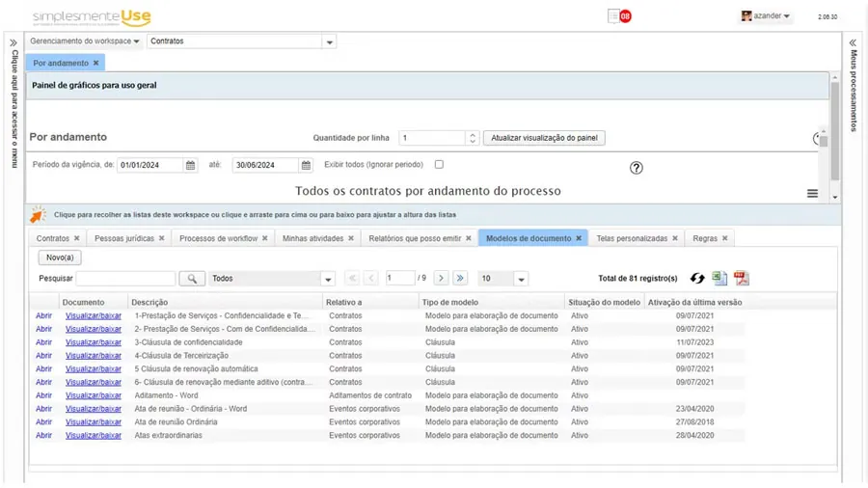Close the Pessoas jurídicas tab
Screen dimensions: 868x488
[162, 238]
